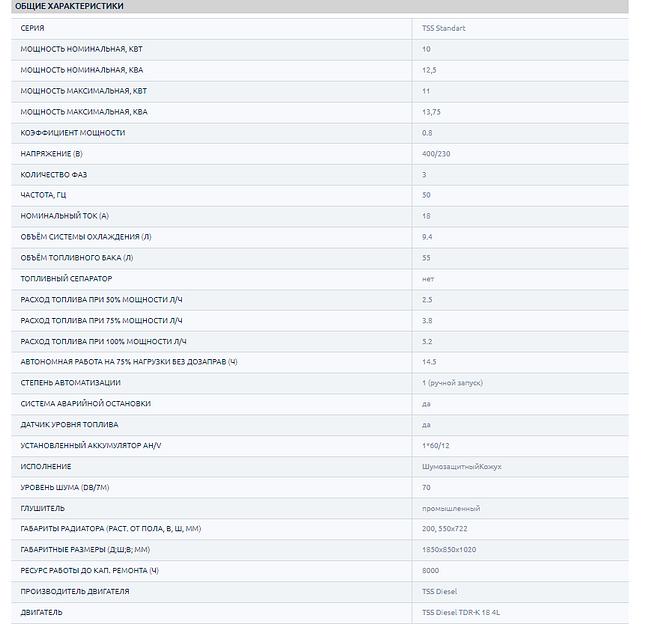Click the overall dimensions value 1850x850x1020
Image resolution: width=646 pixels, height=624 pixels.
coord(449,550)
